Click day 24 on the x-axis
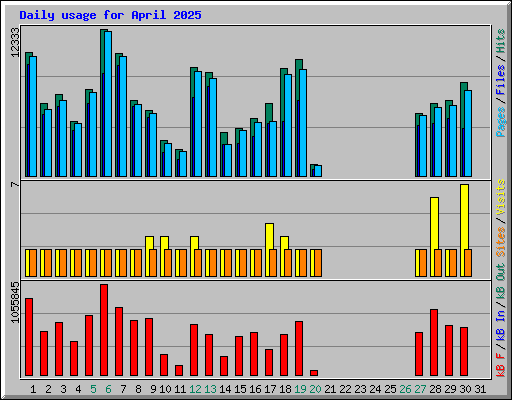The height and width of the screenshot is (400, 512). [375, 389]
